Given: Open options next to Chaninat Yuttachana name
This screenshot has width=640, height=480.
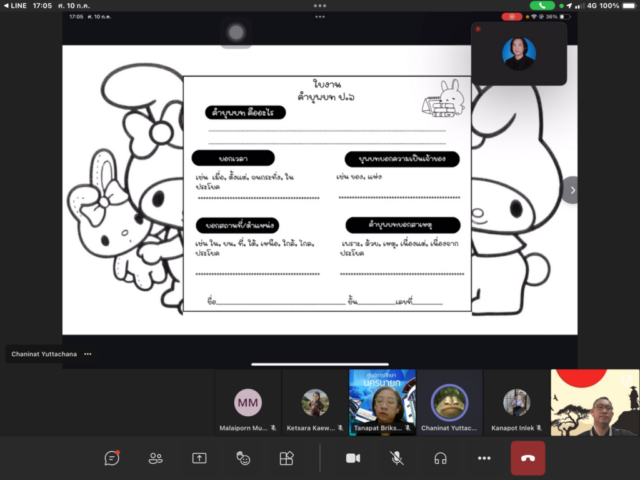Looking at the screenshot, I should [x=88, y=354].
